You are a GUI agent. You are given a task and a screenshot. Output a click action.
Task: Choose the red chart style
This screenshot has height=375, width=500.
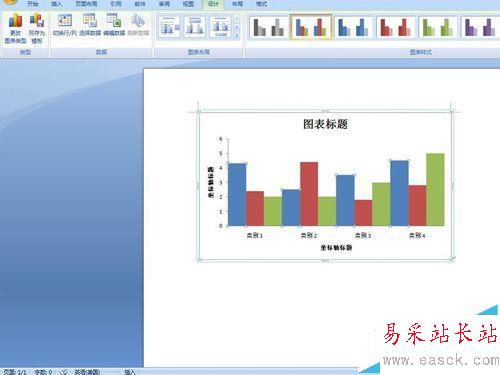click(x=396, y=27)
